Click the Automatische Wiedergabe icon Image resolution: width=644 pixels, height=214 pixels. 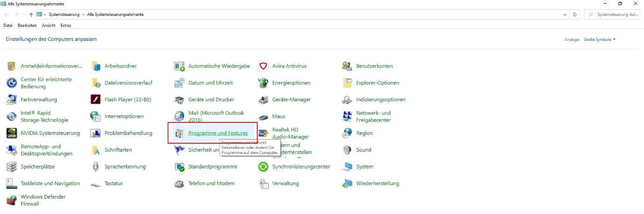179,66
